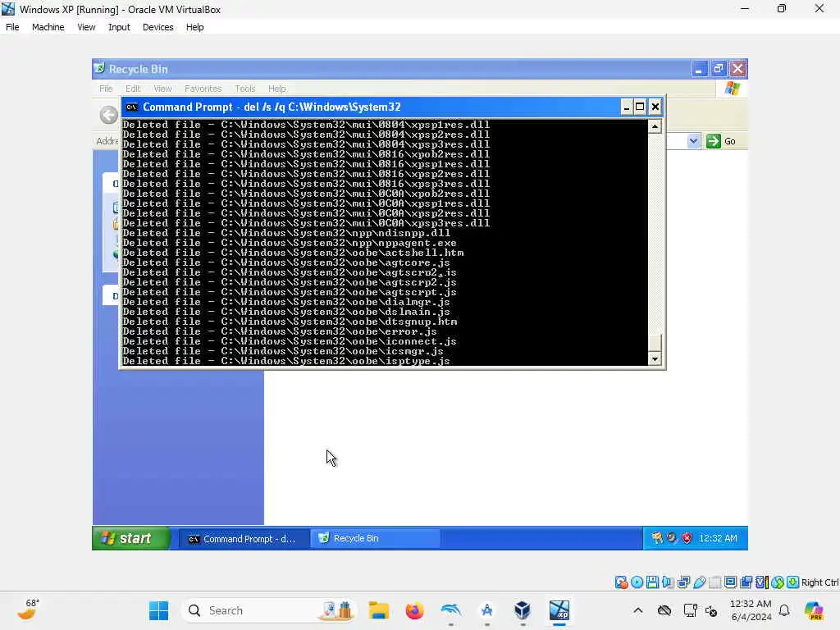840x630 pixels.
Task: Open the VirtualBox Machine menu
Action: click(x=48, y=27)
